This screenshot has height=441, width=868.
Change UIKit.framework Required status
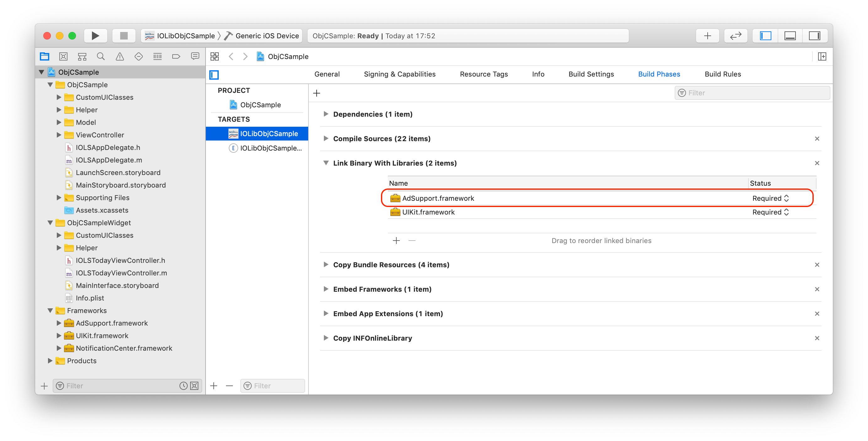point(771,212)
